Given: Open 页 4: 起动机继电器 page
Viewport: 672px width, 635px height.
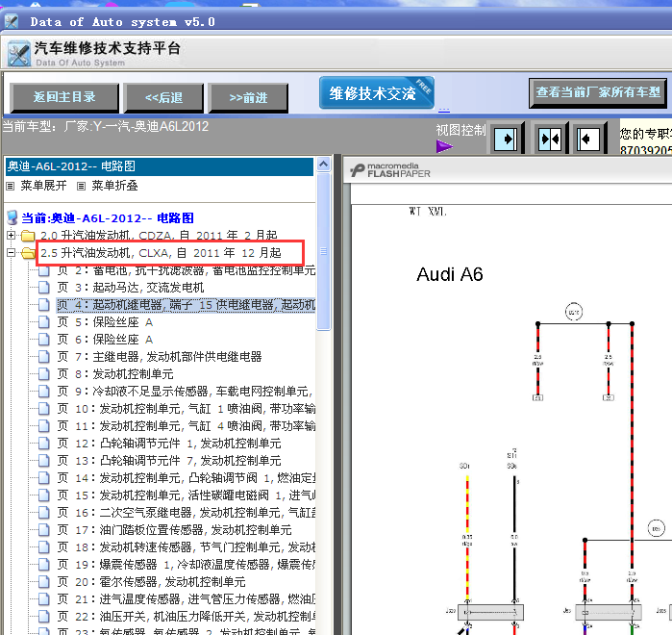Looking at the screenshot, I should point(186,305).
